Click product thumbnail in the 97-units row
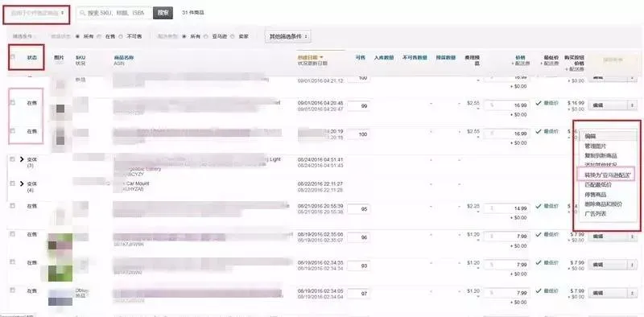This screenshot has height=317, width=644. coord(60,298)
